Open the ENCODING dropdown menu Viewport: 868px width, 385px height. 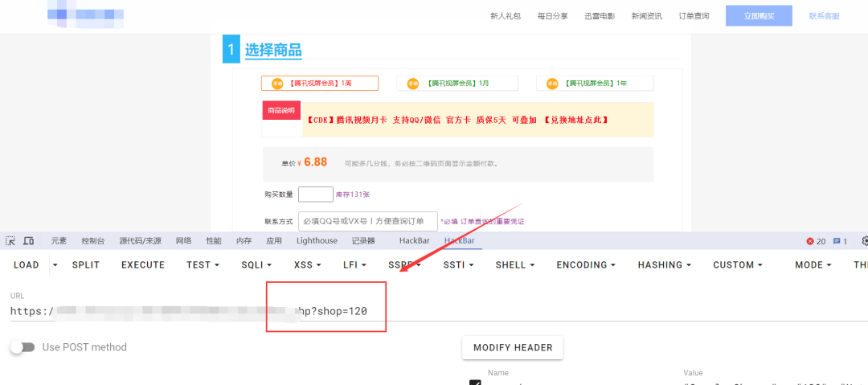[x=586, y=264]
